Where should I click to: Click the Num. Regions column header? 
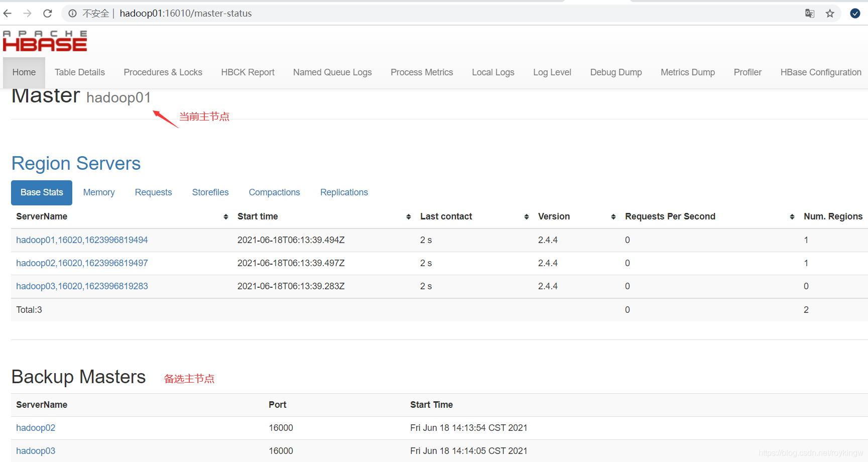point(833,216)
